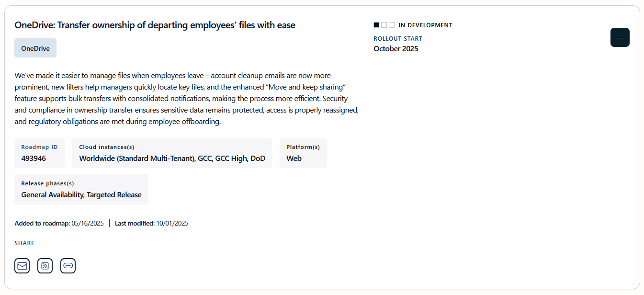Click the third rollout status square
Screen dimensions: 644x295
click(392, 24)
